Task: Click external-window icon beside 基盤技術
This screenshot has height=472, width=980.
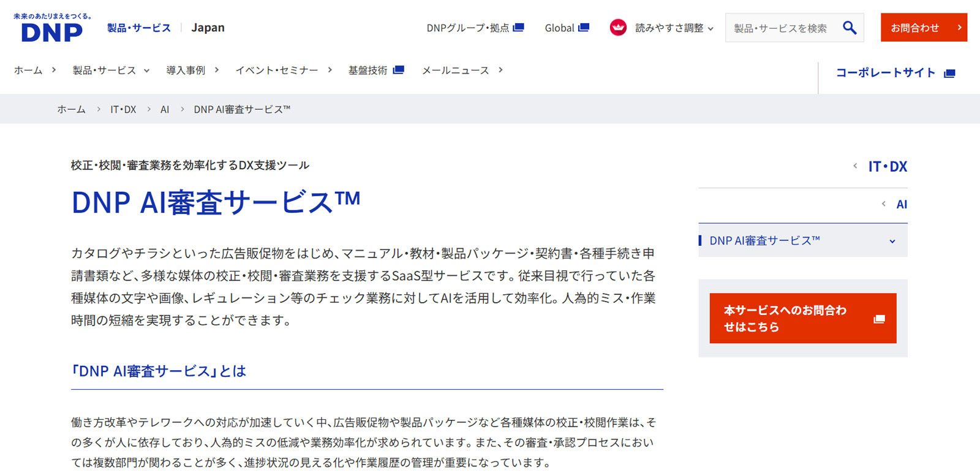Action: pyautogui.click(x=398, y=70)
